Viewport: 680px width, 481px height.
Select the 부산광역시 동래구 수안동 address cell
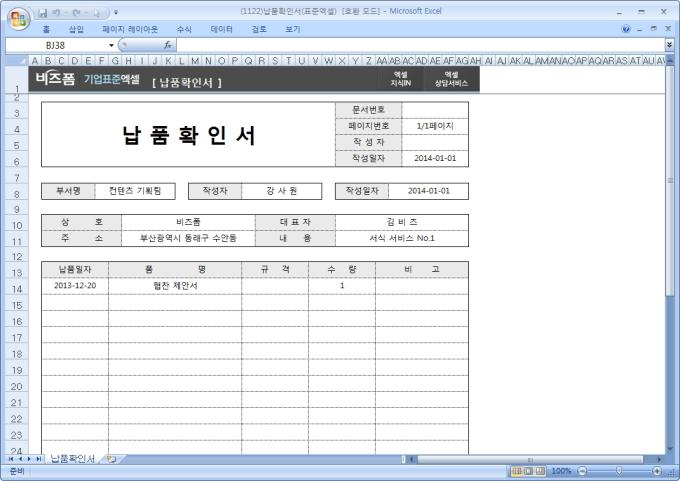pyautogui.click(x=188, y=238)
